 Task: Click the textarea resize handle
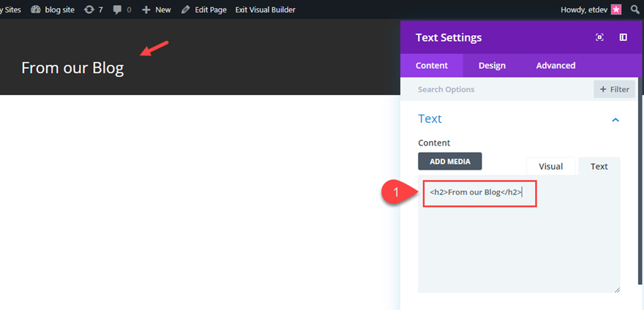coord(617,290)
